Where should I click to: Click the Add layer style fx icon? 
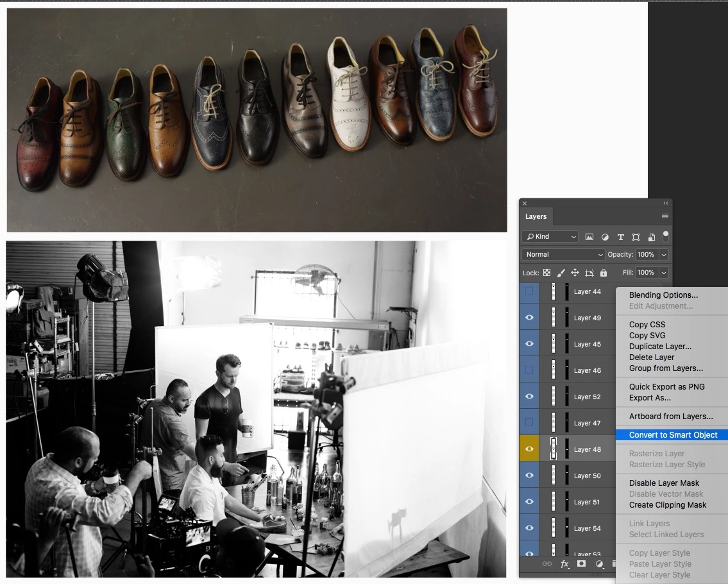564,563
